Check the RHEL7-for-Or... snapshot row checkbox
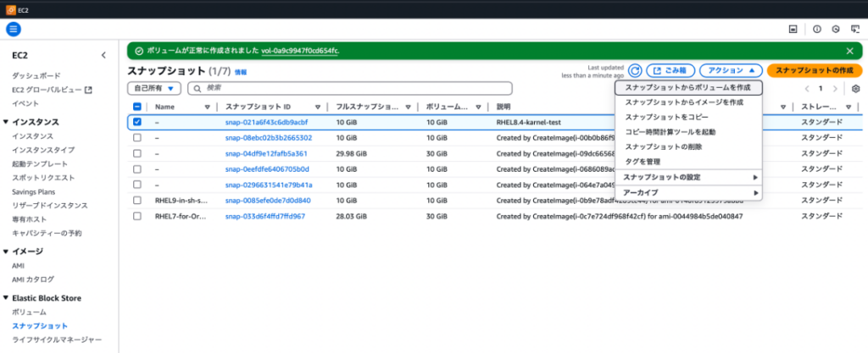This screenshot has width=868, height=353. (x=137, y=216)
